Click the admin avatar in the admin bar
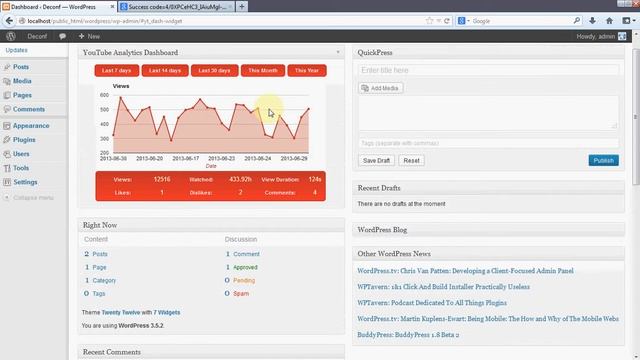The image size is (640, 360). point(622,36)
